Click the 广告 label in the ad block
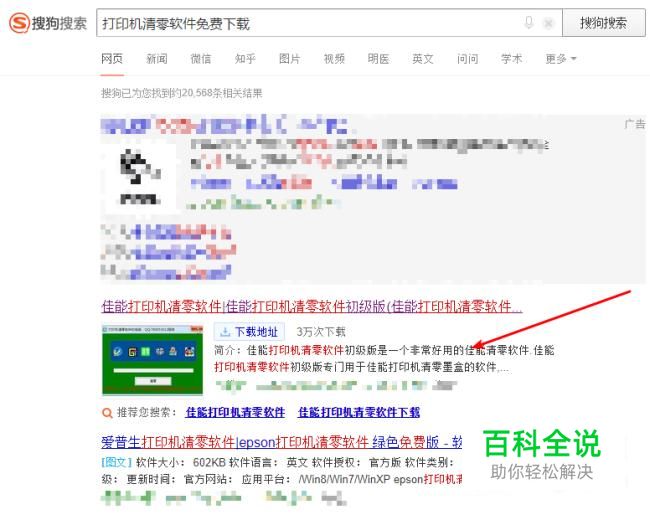Image resolution: width=650 pixels, height=515 pixels. coord(635,124)
